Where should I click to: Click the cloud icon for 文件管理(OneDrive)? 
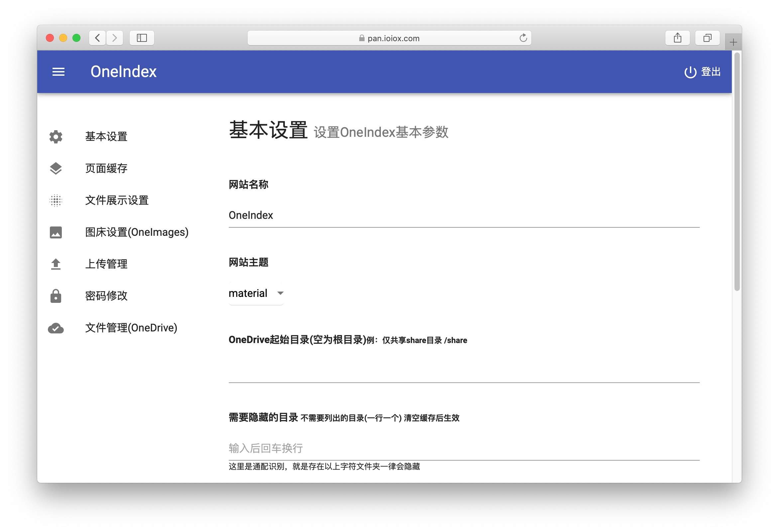(x=56, y=328)
